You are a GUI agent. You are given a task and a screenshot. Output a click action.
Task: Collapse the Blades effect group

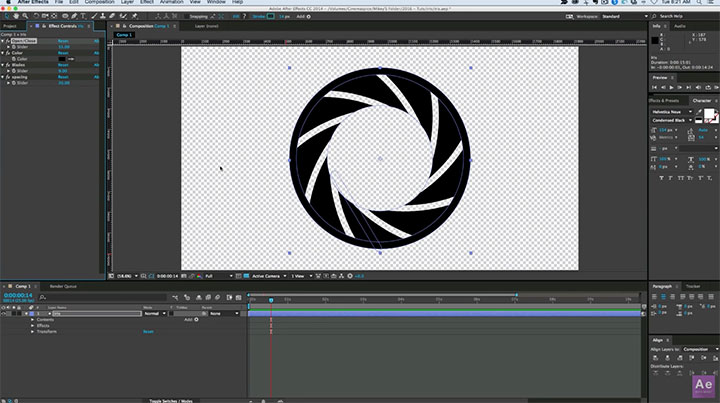point(3,65)
